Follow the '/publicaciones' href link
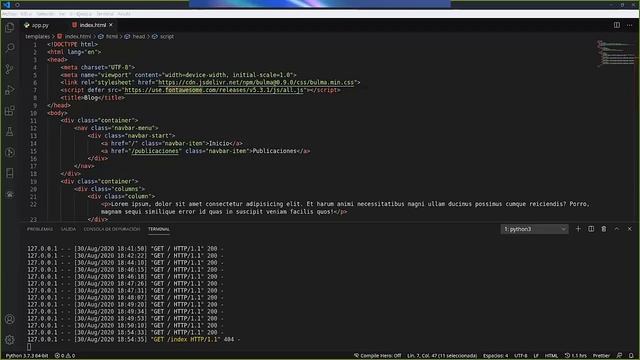Viewport: 640px width, 360px height. pyautogui.click(x=155, y=151)
